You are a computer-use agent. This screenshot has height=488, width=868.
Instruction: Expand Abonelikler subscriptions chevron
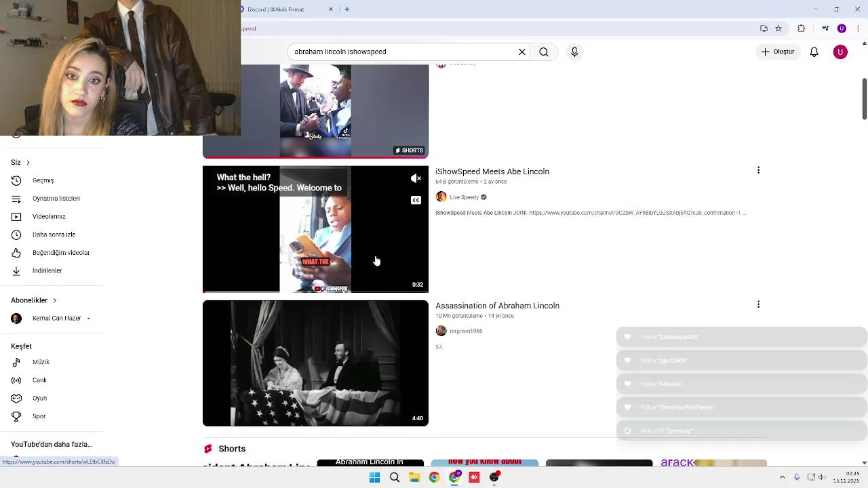[x=54, y=300]
